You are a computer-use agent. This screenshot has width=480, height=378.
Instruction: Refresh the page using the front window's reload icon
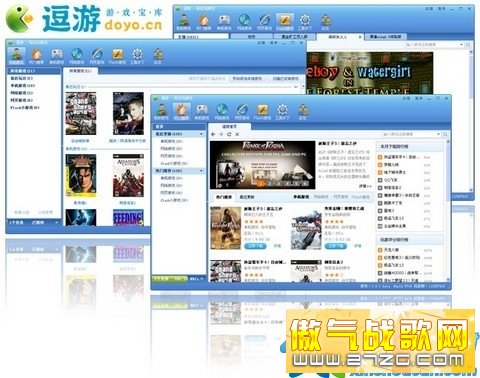point(229,134)
